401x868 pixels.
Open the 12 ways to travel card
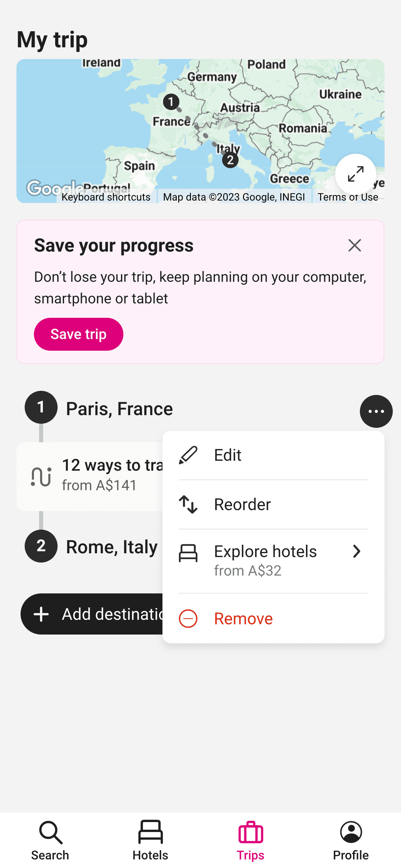(x=90, y=477)
